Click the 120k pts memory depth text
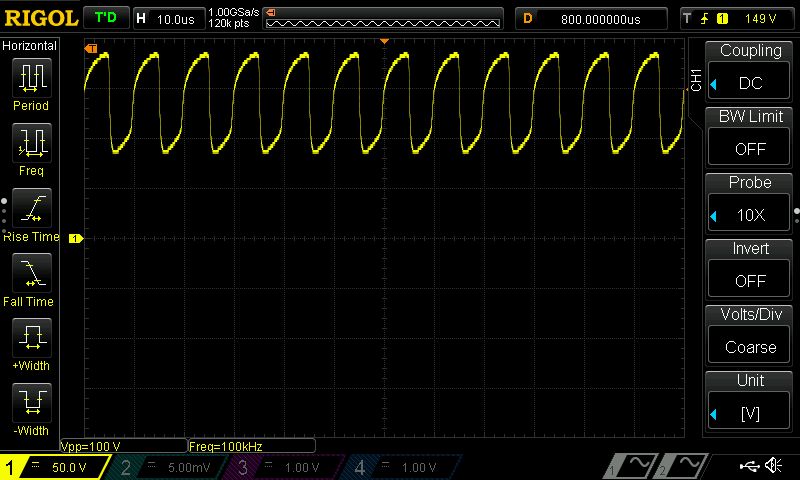 229,23
